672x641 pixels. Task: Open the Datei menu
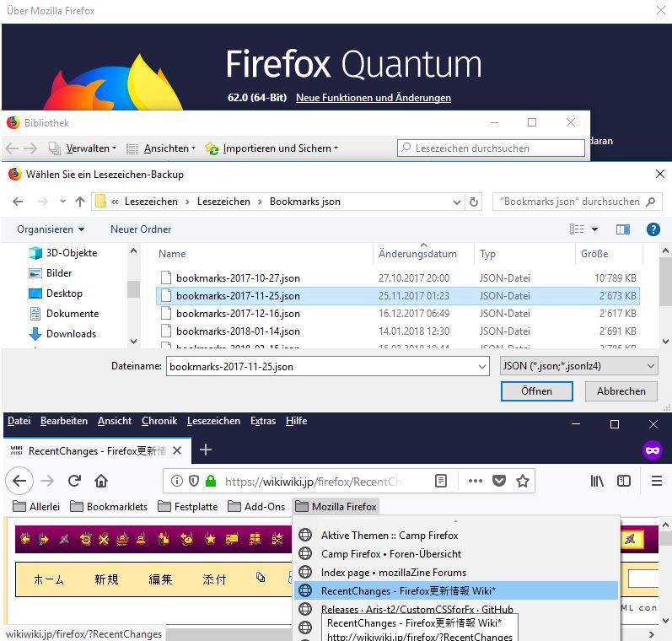click(x=19, y=421)
